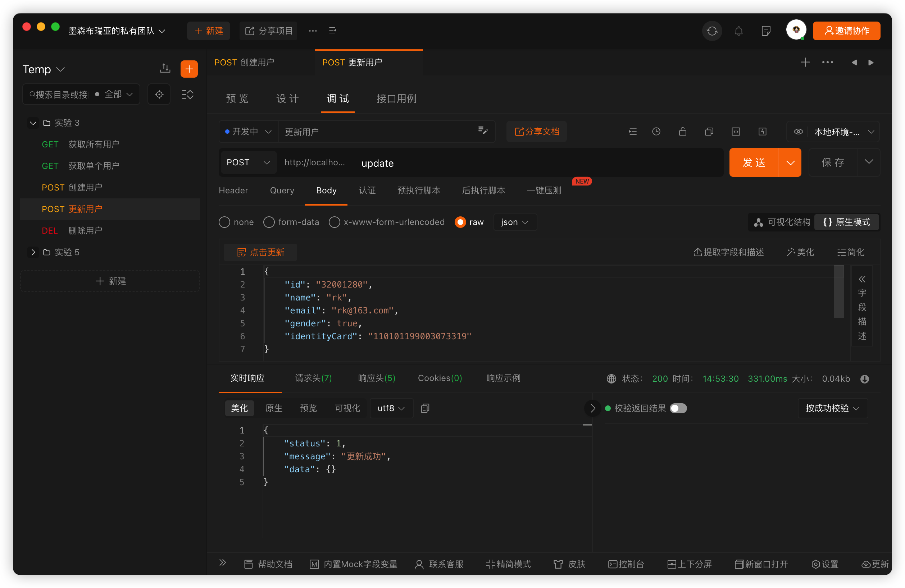Image resolution: width=905 pixels, height=588 pixels.
Task: Open the Query tab
Action: coord(282,191)
